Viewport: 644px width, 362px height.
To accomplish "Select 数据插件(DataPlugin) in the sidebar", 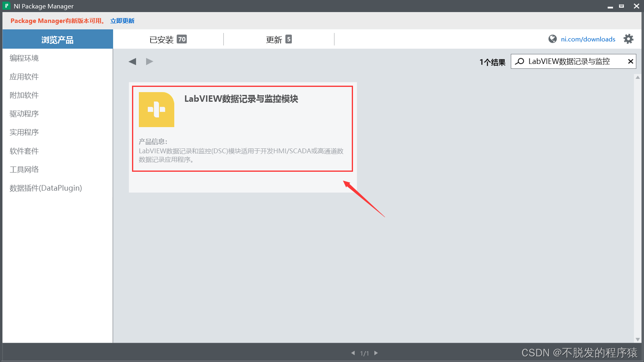I will pyautogui.click(x=45, y=188).
